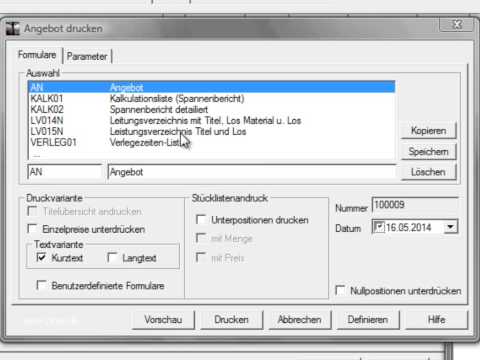The width and height of the screenshot is (480, 360).
Task: Uncheck the Kurztext checkbox
Action: click(x=41, y=257)
